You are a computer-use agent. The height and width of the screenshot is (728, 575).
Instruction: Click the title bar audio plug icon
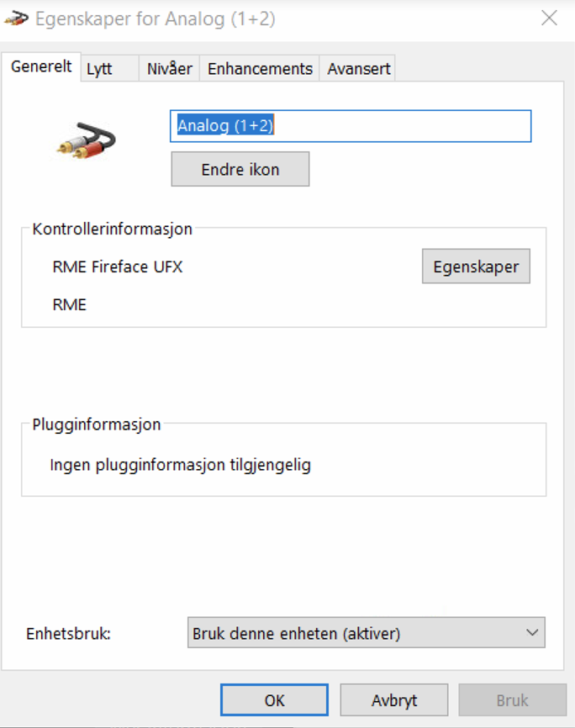click(17, 18)
